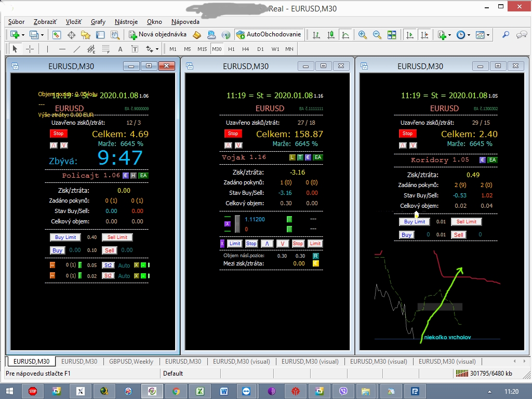Switch to the GBPUSD,Weekly chart tab
The image size is (532, 399).
pos(131,362)
